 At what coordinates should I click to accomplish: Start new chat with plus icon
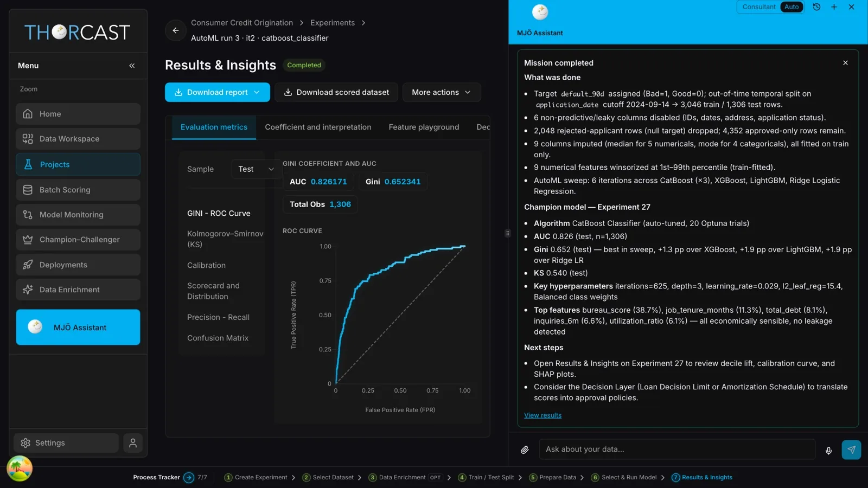click(834, 7)
